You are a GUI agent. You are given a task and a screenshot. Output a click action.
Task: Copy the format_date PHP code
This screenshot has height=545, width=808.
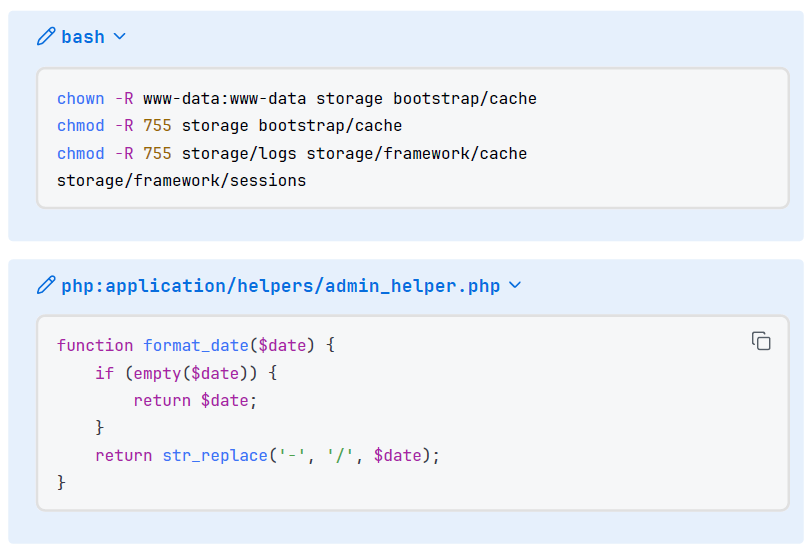761,341
